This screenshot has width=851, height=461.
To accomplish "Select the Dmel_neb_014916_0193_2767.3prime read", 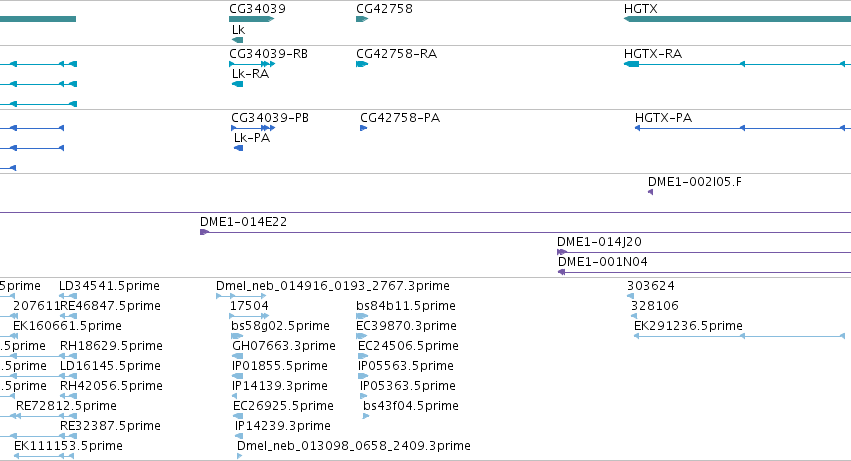I will pos(241,296).
